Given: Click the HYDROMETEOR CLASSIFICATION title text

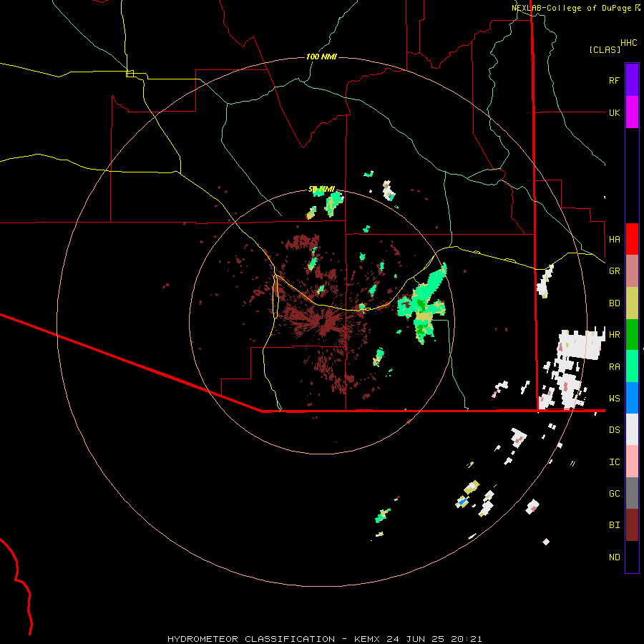Looking at the screenshot, I should [251, 639].
